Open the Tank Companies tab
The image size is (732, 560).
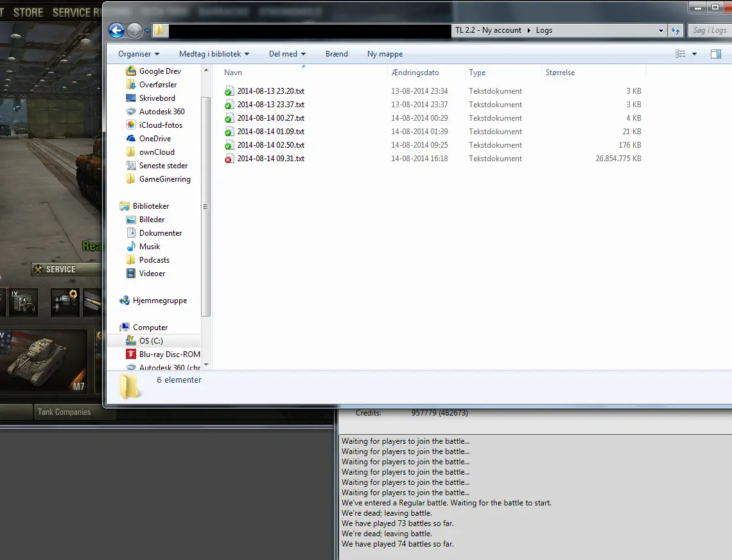click(x=64, y=412)
